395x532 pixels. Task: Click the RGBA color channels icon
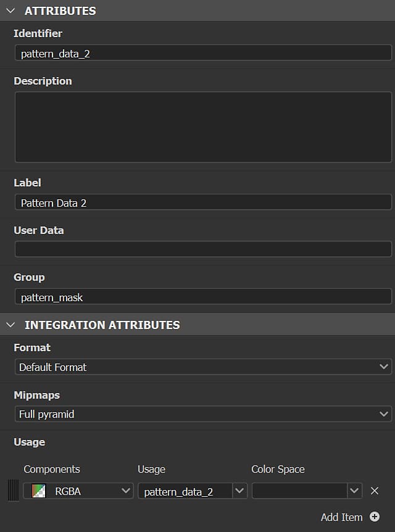click(39, 491)
